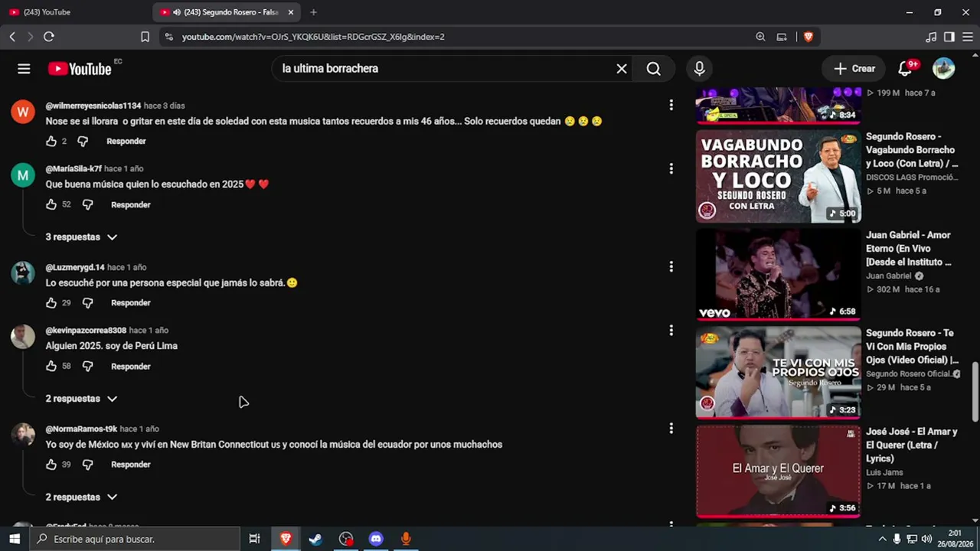The height and width of the screenshot is (551, 980).
Task: Open Windows Task View
Action: point(255,539)
